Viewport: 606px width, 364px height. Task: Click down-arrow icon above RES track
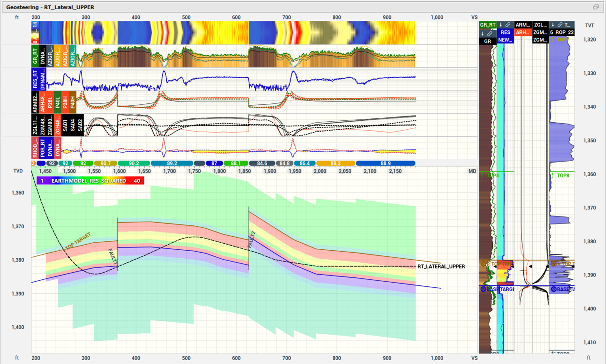tap(501, 25)
